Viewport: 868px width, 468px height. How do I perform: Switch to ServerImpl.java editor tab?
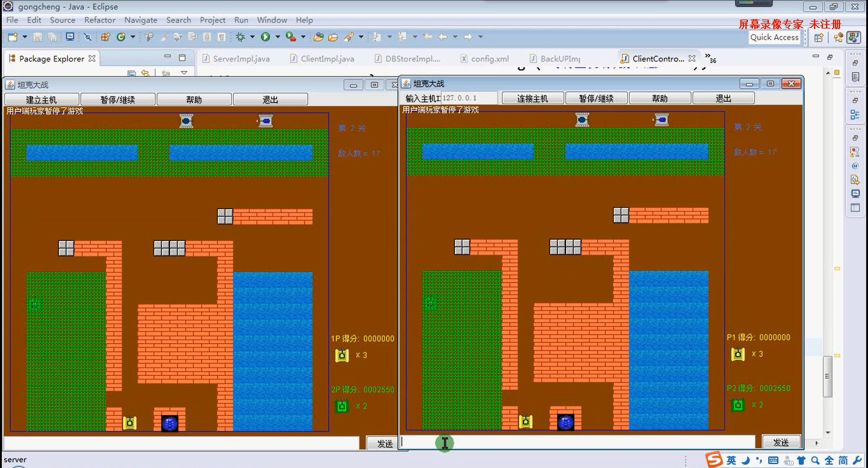[x=236, y=59]
